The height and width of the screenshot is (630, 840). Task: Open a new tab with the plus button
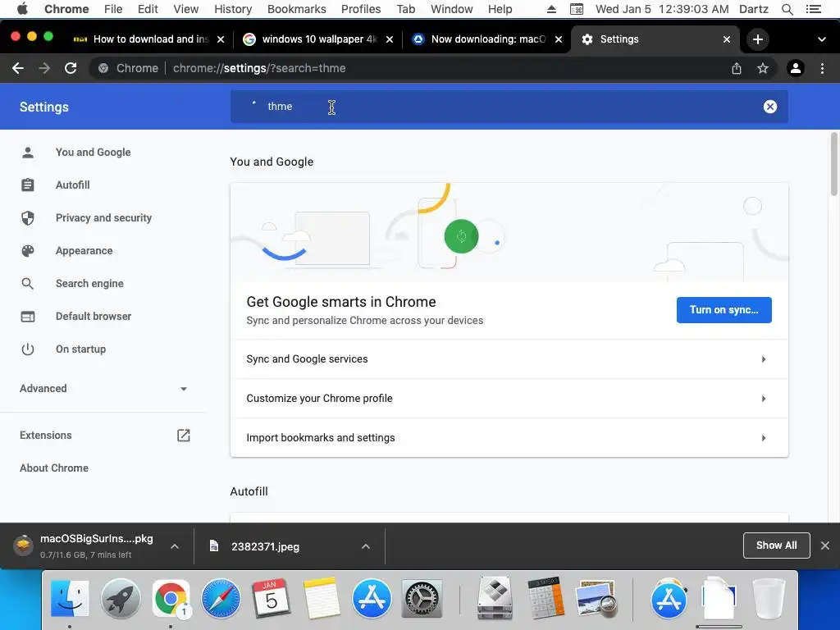[x=757, y=39]
